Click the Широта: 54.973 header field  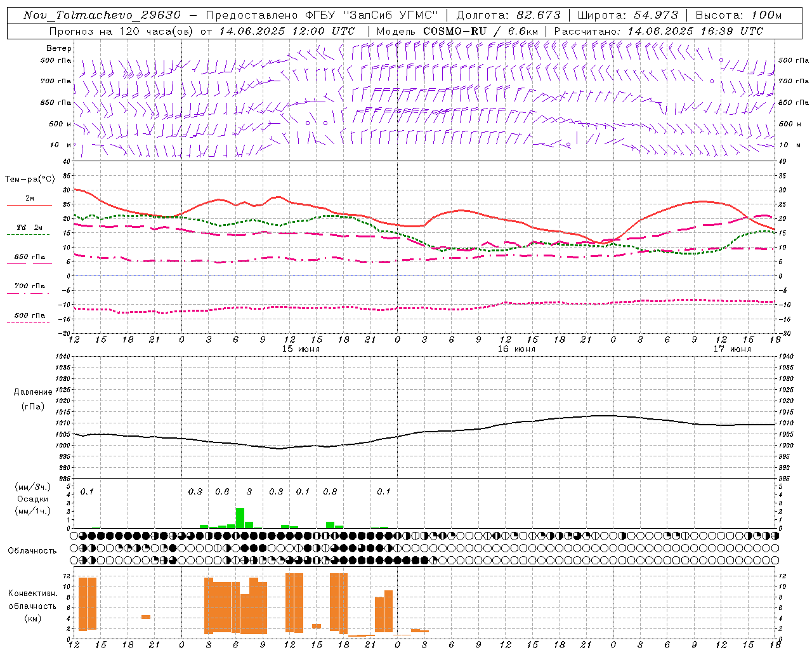(627, 15)
